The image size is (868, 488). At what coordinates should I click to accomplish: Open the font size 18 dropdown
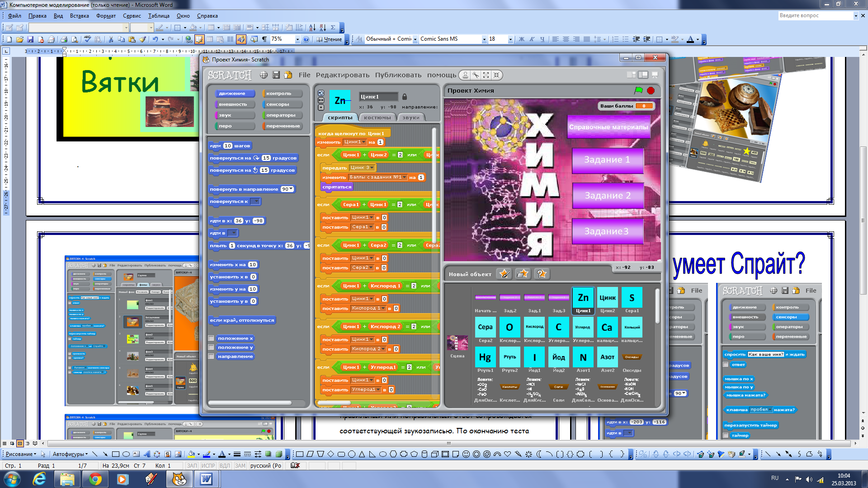510,39
